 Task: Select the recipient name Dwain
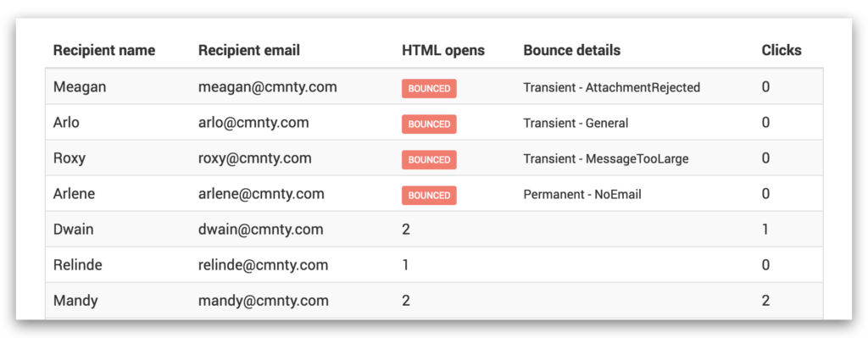pyautogui.click(x=73, y=229)
